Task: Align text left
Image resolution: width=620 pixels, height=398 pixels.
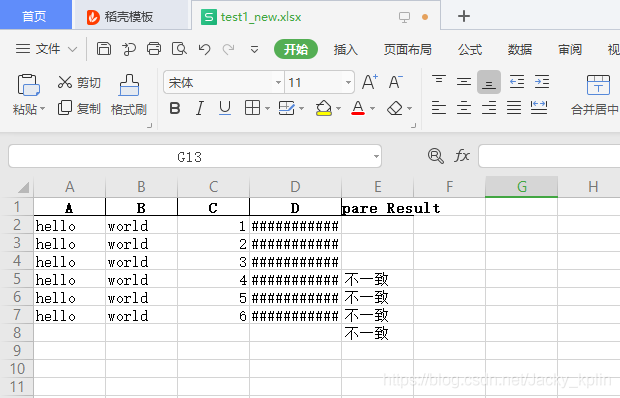Action: tap(439, 108)
